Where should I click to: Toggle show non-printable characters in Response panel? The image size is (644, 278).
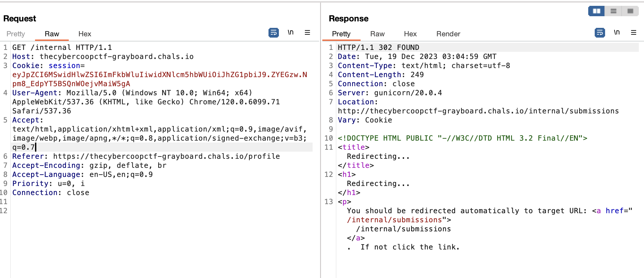[x=617, y=32]
